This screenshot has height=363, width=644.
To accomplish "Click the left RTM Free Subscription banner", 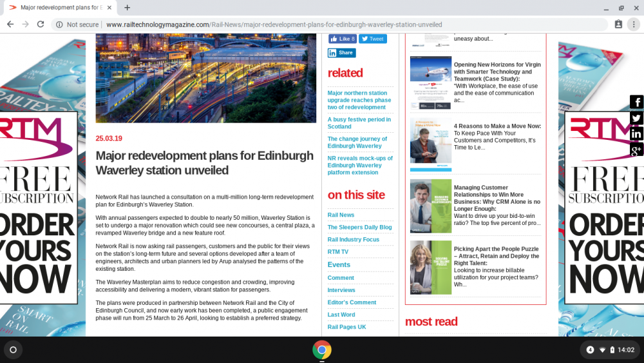I will click(39, 208).
